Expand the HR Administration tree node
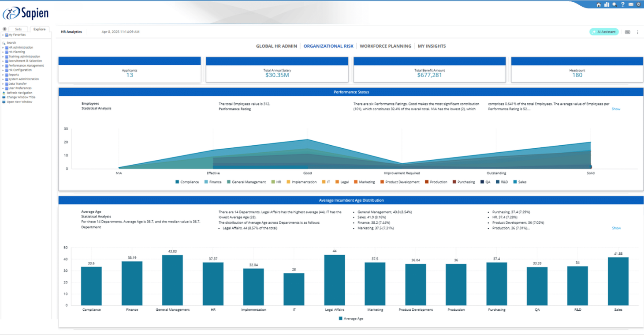 [x=3, y=48]
